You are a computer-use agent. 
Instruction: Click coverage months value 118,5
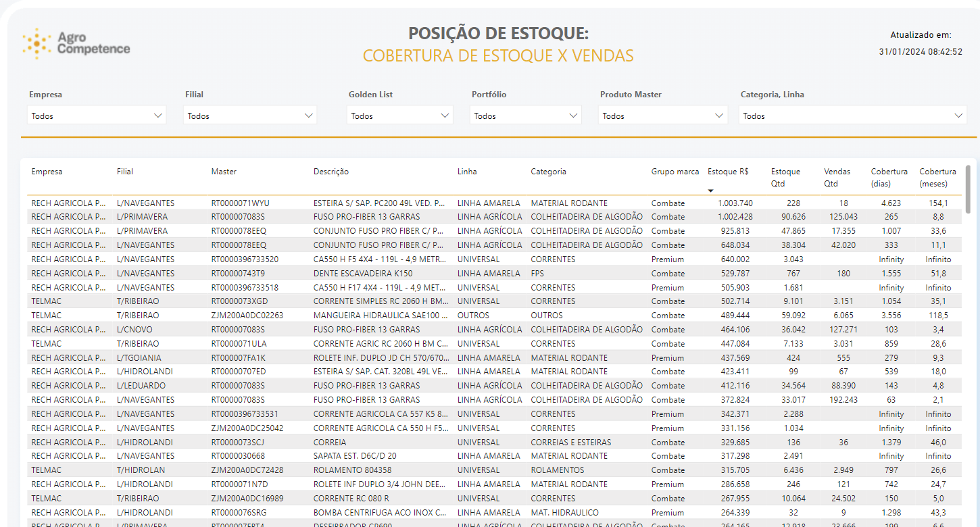(938, 316)
